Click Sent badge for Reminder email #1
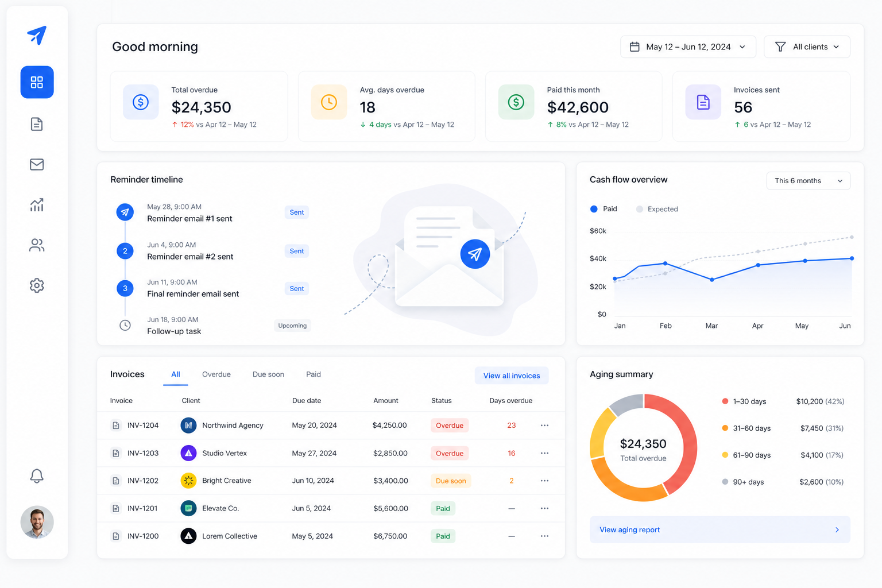This screenshot has height=588, width=882. tap(297, 212)
